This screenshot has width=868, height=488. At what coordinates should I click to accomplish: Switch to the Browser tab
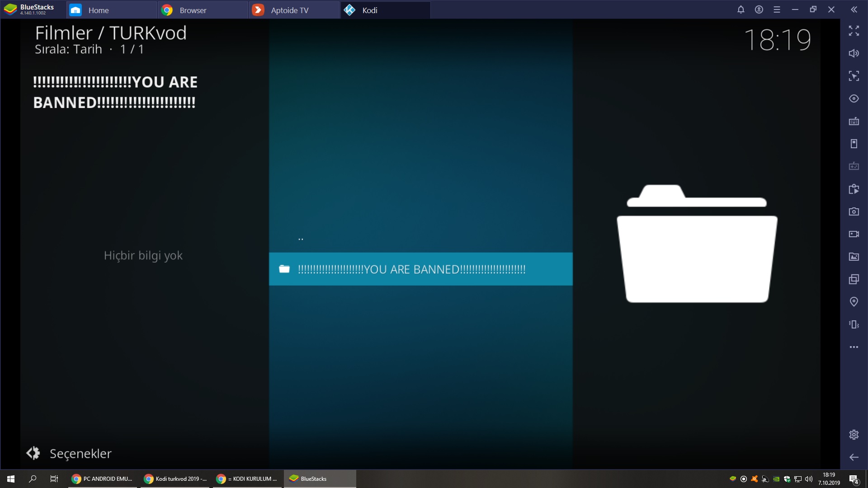point(203,10)
